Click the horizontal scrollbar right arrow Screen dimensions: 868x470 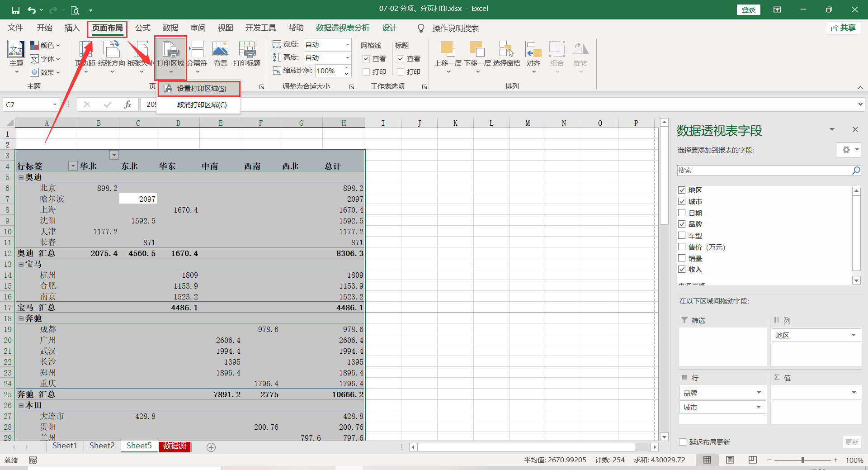(654, 447)
